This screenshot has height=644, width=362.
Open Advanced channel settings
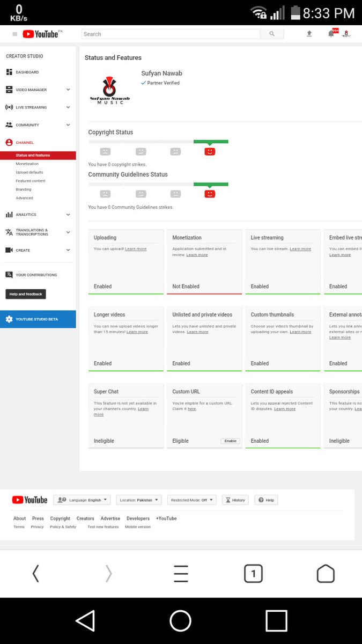[x=24, y=198]
